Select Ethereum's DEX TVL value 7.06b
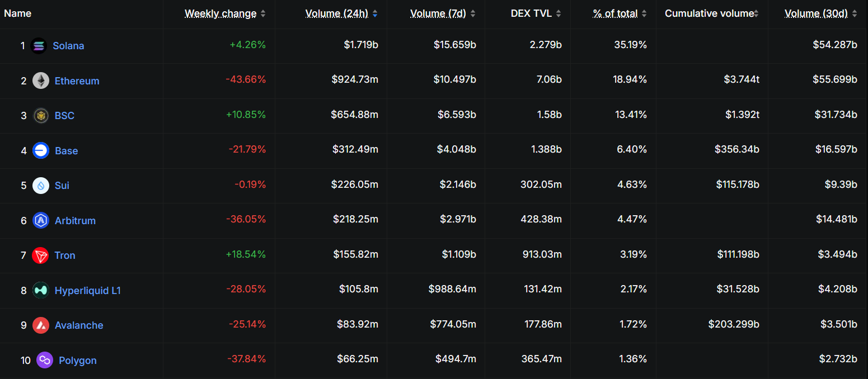Screen dimensions: 868x379 548,80
